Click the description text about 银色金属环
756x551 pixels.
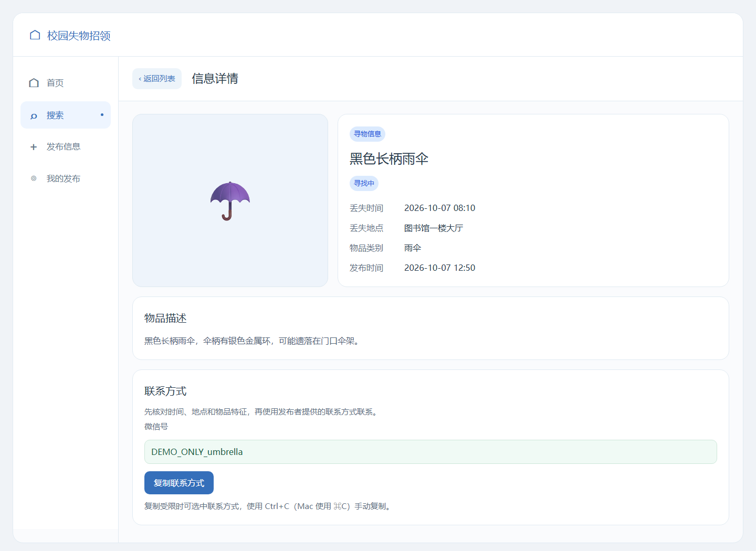point(254,341)
